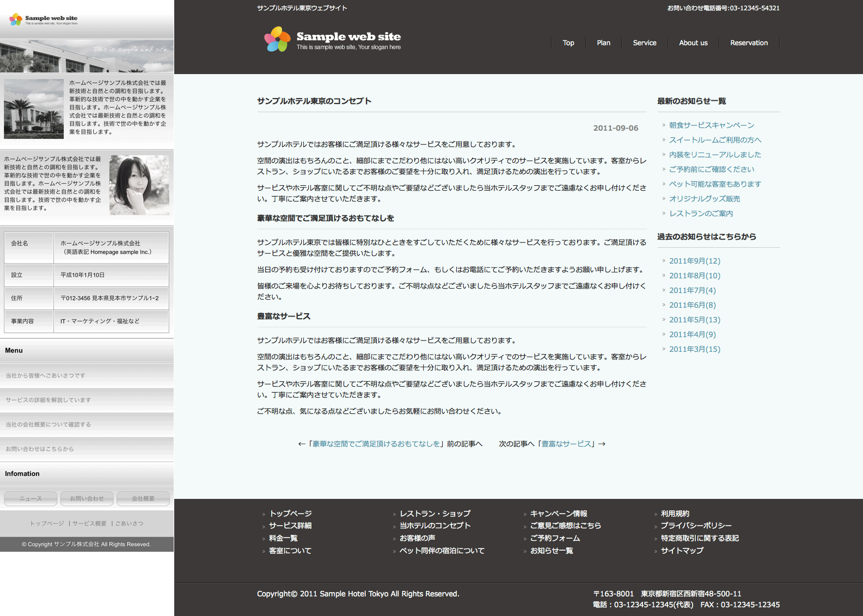Click the woman portrait photo

pyautogui.click(x=139, y=185)
